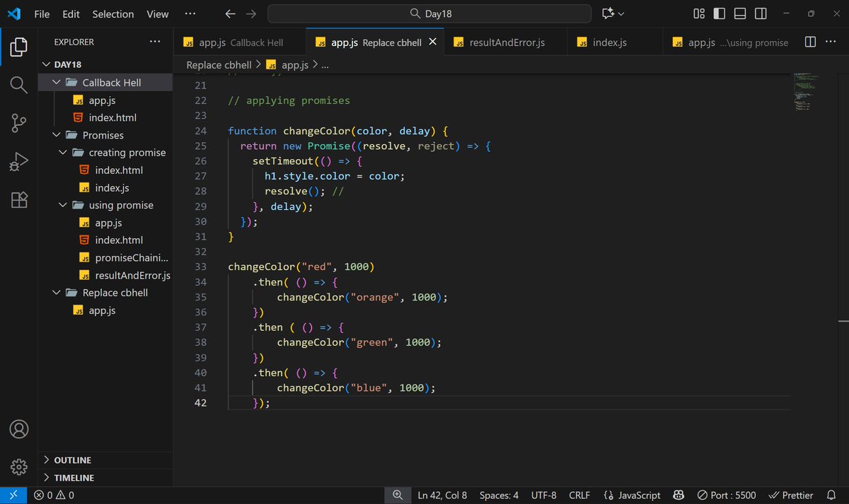Show errors and warnings count in status bar
The width and height of the screenshot is (849, 504).
click(x=54, y=496)
